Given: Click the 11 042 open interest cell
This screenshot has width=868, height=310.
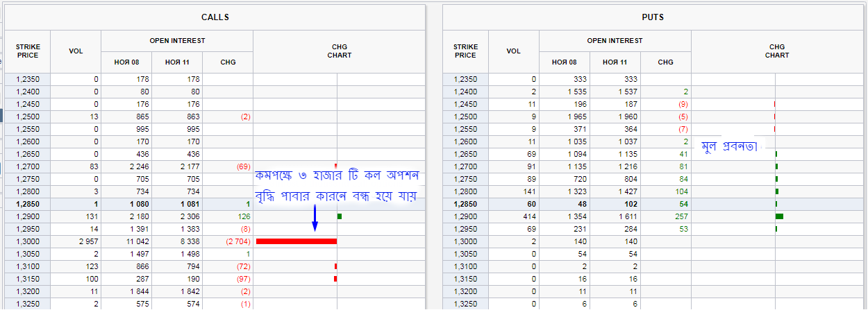Looking at the screenshot, I should point(126,241).
